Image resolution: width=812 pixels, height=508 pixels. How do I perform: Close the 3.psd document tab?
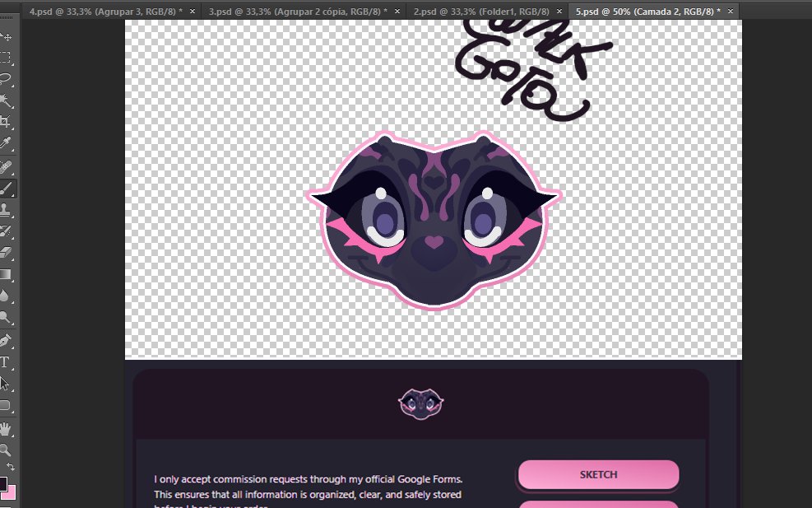(397, 11)
